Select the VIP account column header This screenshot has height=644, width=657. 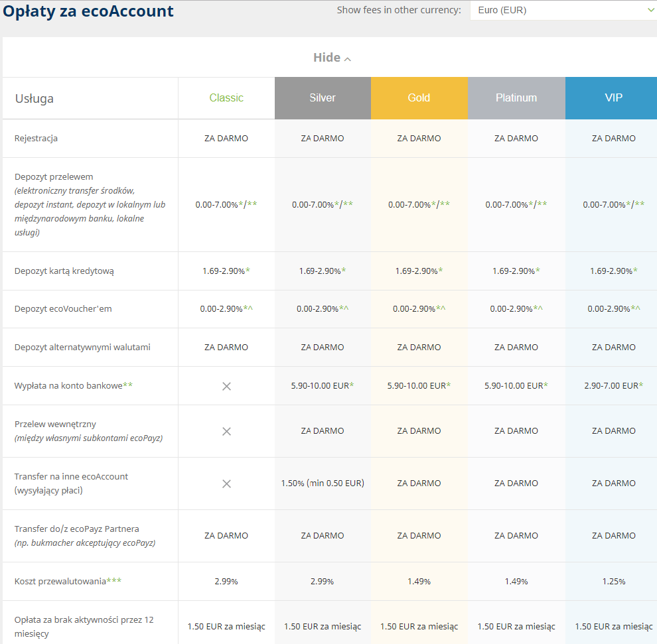pos(611,98)
